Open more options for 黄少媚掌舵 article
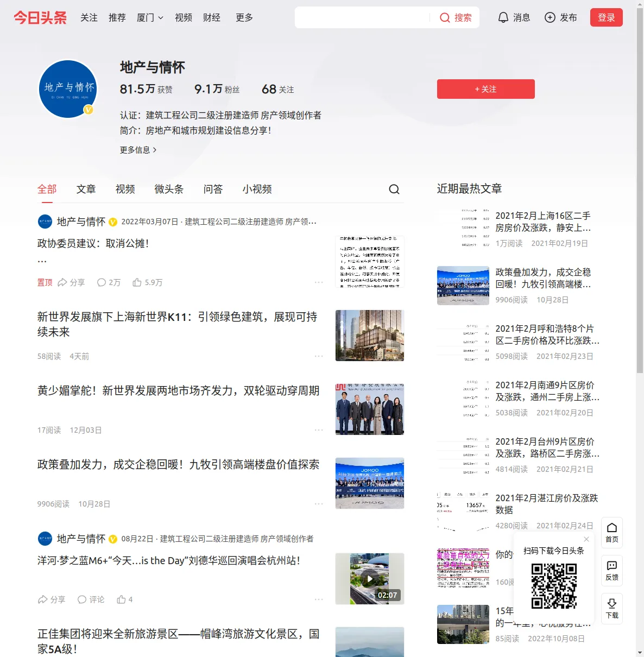The width and height of the screenshot is (644, 657). (x=319, y=430)
